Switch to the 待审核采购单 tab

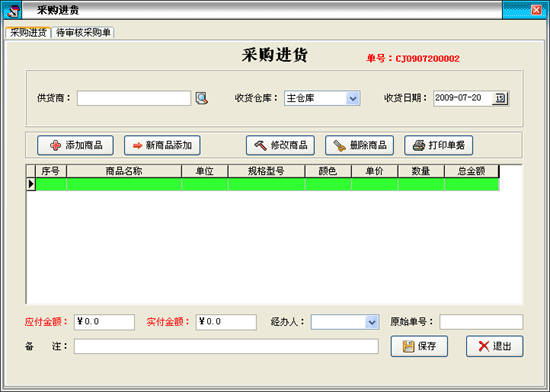pyautogui.click(x=83, y=33)
